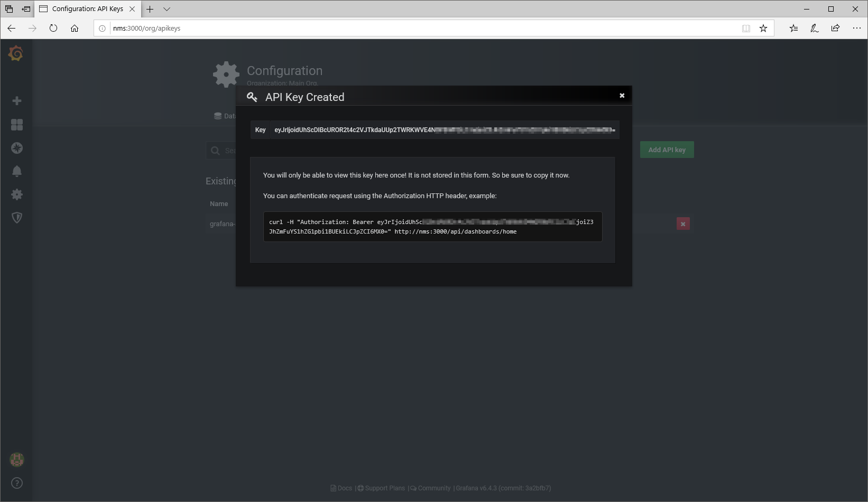Image resolution: width=868 pixels, height=502 pixels.
Task: Click the user avatar in sidebar
Action: point(17,460)
